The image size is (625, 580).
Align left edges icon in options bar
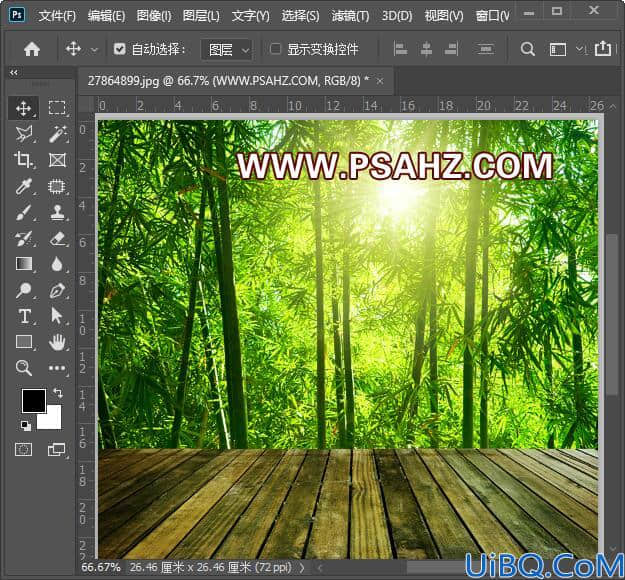[x=400, y=49]
